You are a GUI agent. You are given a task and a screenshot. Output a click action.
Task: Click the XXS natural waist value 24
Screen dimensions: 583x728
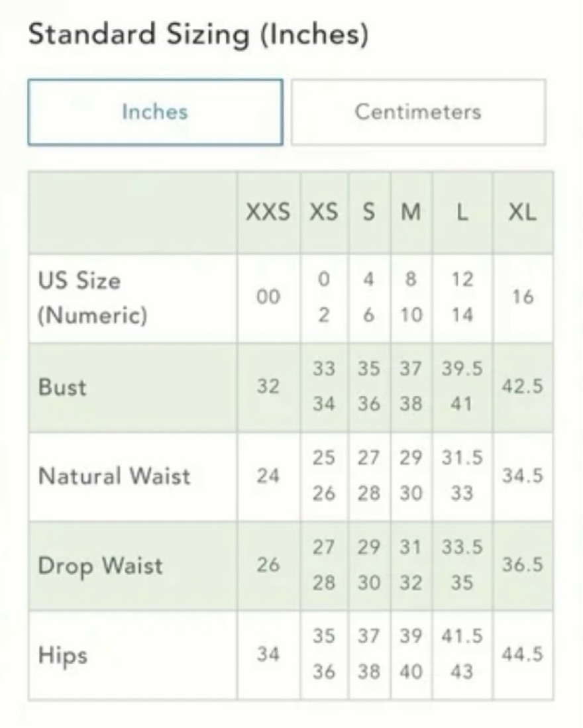click(268, 476)
